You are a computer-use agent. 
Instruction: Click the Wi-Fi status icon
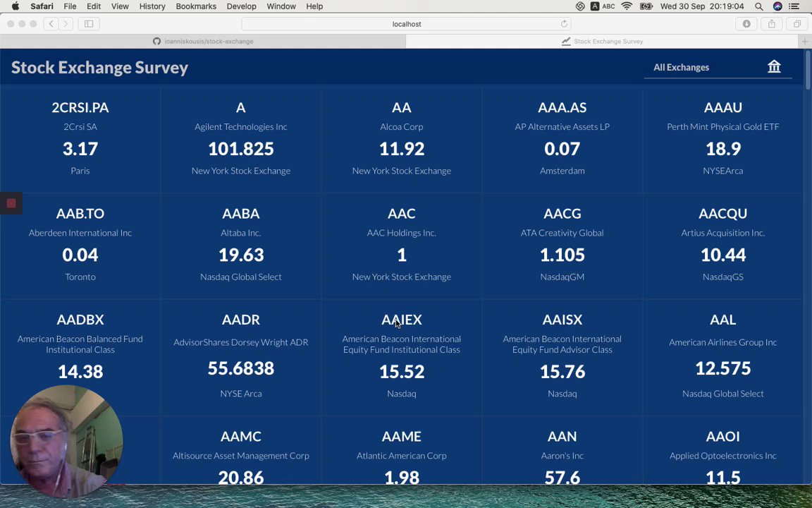[627, 6]
